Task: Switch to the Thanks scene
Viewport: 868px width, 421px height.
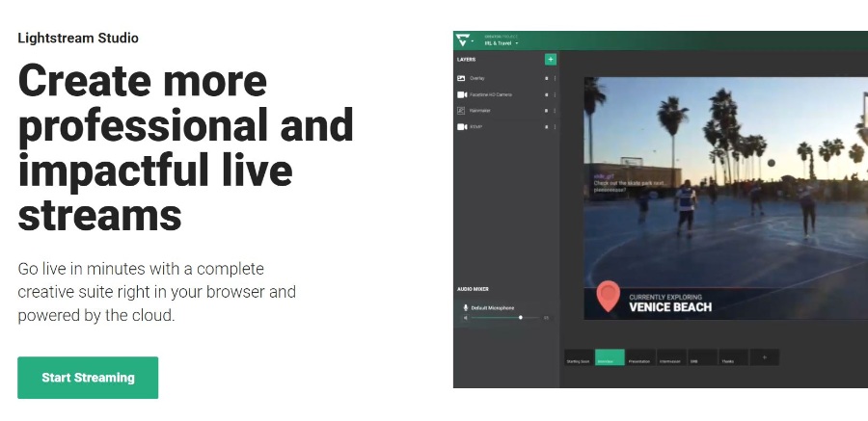Action: click(734, 357)
